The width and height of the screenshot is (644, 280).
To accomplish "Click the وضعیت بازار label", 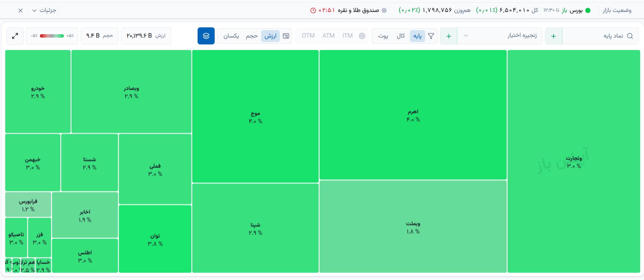I will (x=617, y=10).
